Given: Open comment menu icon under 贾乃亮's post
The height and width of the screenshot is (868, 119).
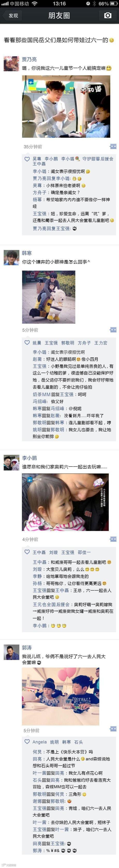Looking at the screenshot, I should tap(113, 147).
